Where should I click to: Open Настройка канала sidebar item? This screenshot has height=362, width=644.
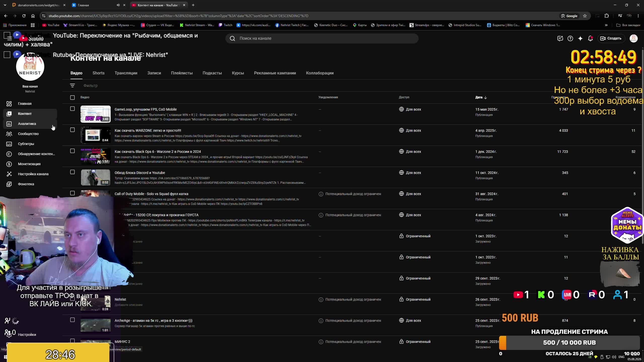coord(30,174)
